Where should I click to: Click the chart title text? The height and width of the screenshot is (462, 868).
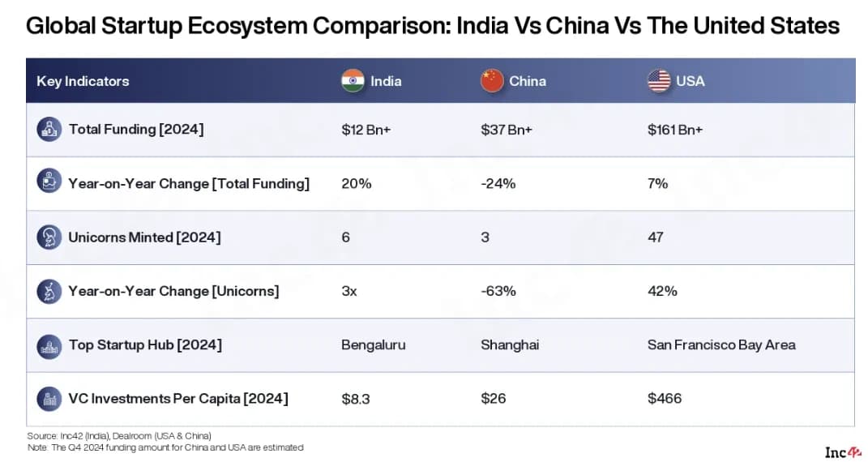pyautogui.click(x=433, y=26)
